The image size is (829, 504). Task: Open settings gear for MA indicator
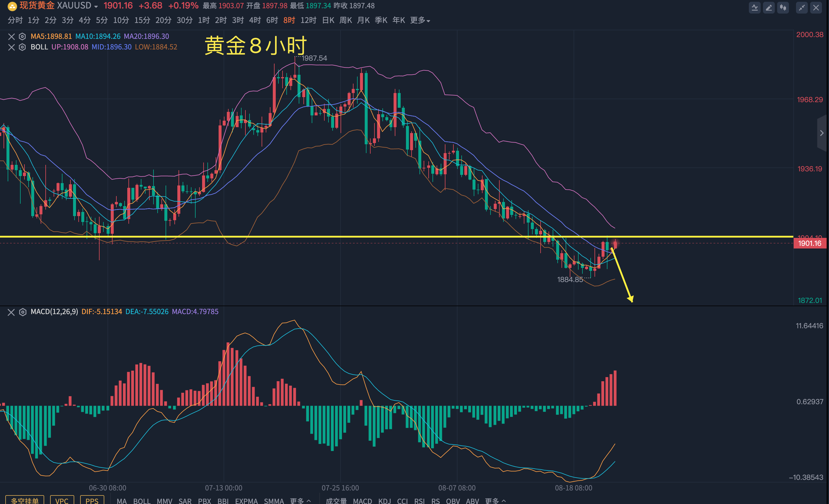point(22,36)
